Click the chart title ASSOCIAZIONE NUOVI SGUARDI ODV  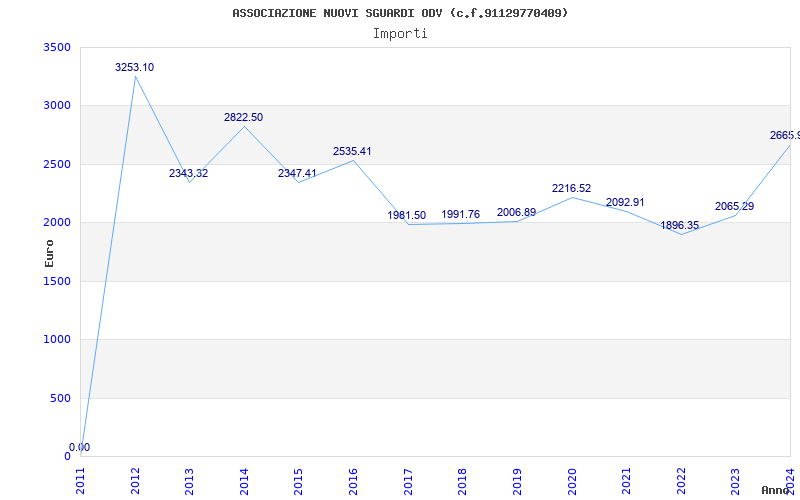tap(400, 13)
